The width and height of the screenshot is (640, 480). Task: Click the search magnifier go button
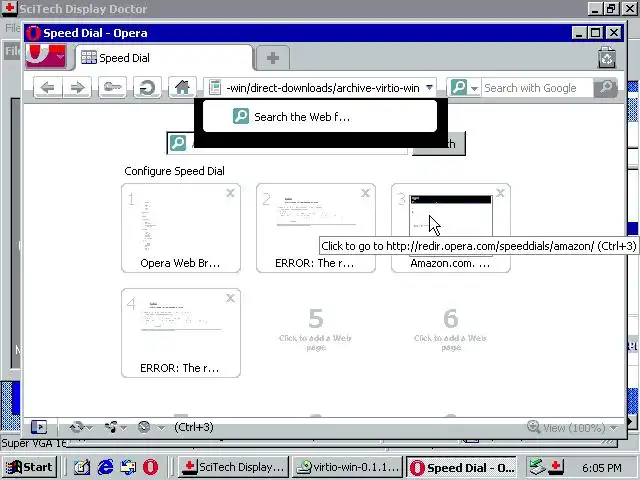pyautogui.click(x=606, y=88)
